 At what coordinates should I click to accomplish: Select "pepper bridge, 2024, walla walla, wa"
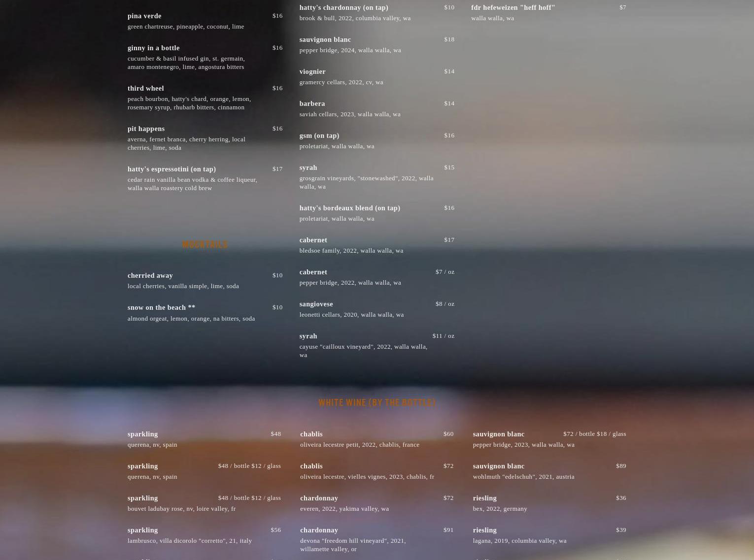pyautogui.click(x=350, y=50)
